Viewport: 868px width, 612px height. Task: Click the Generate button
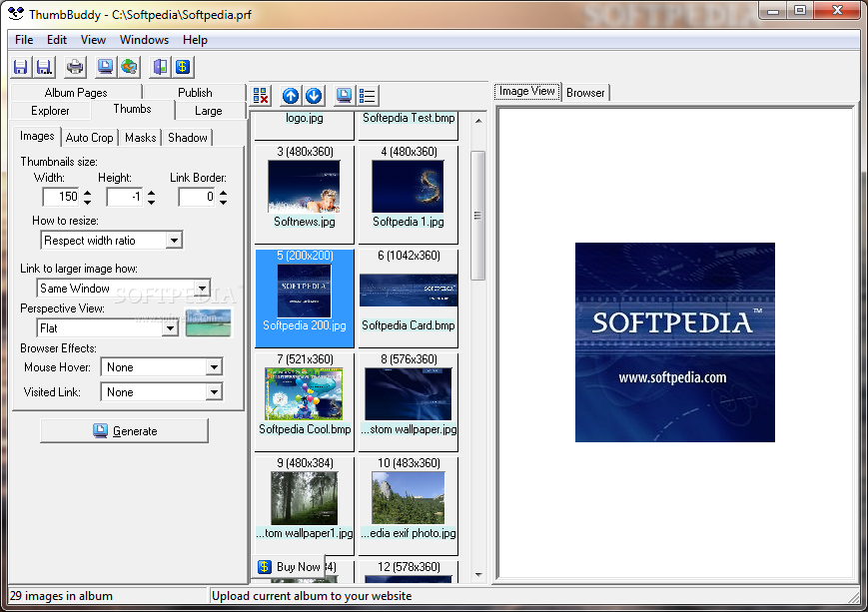coord(124,431)
